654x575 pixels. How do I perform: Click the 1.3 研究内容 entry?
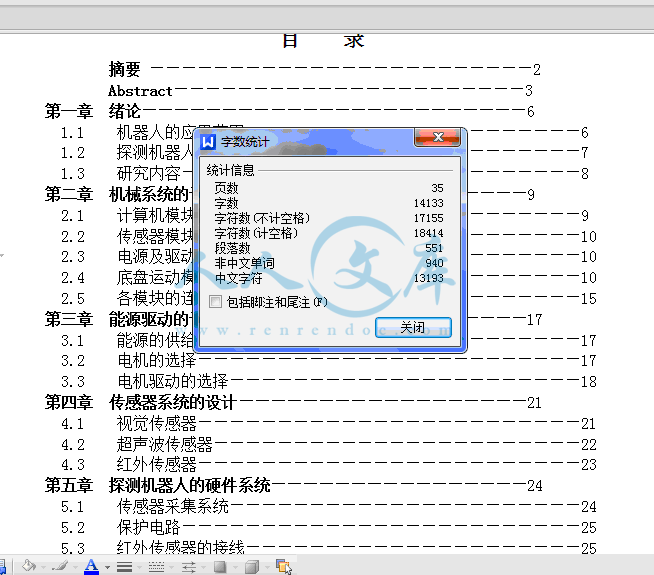(x=121, y=173)
